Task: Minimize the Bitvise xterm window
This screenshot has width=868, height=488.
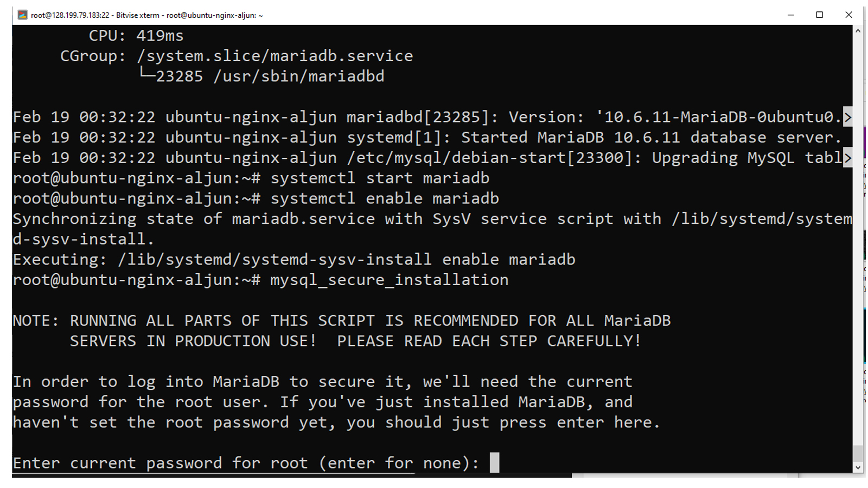Action: (x=791, y=15)
